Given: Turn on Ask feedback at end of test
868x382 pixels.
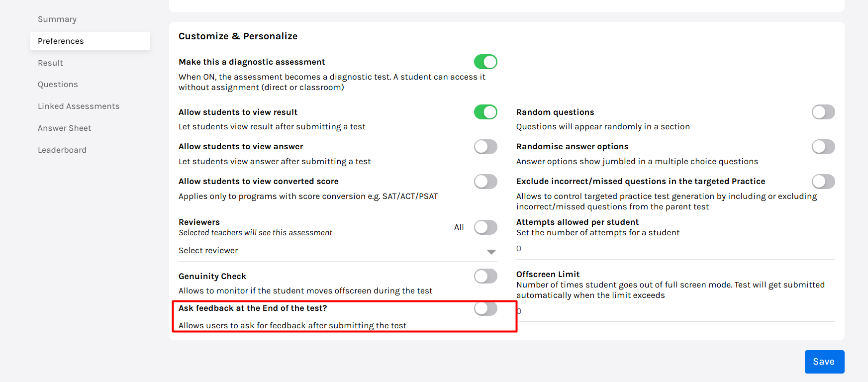Looking at the screenshot, I should click(x=485, y=308).
